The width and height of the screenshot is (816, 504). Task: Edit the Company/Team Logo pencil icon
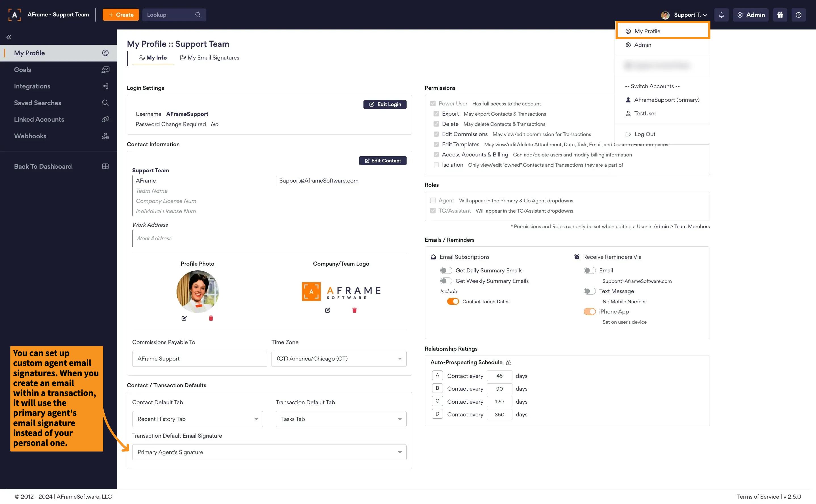point(328,310)
